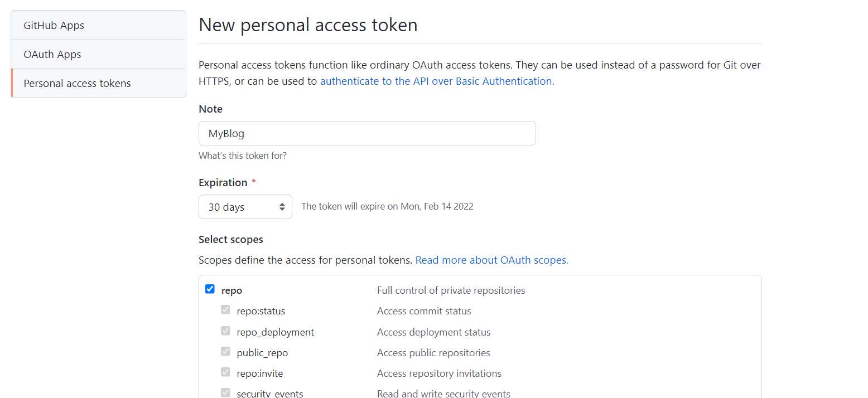The width and height of the screenshot is (868, 398).
Task: Open the Expiration dropdown showing 30 days
Action: pos(245,207)
